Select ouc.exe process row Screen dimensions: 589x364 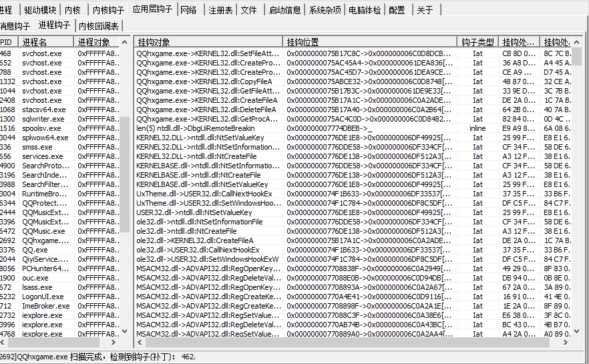pos(59,278)
